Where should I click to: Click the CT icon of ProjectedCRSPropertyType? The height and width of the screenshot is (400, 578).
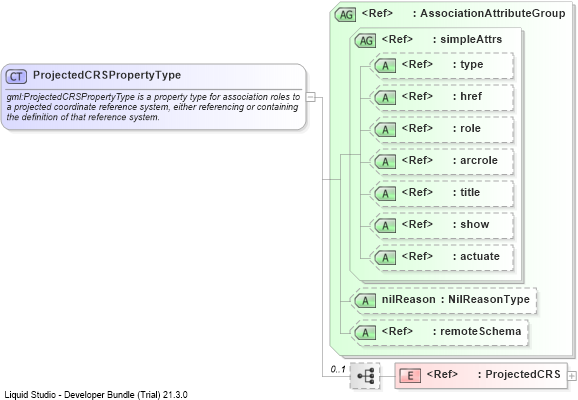click(x=16, y=76)
